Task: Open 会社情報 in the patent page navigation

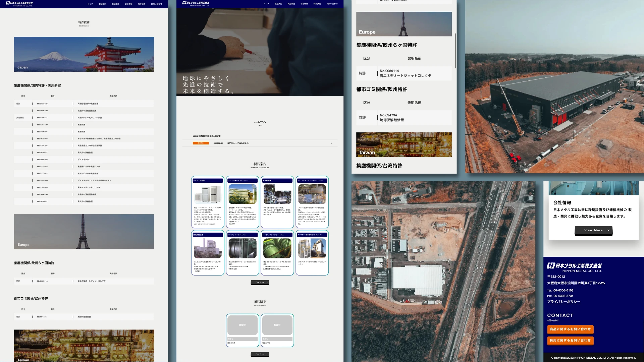Action: pos(128,4)
